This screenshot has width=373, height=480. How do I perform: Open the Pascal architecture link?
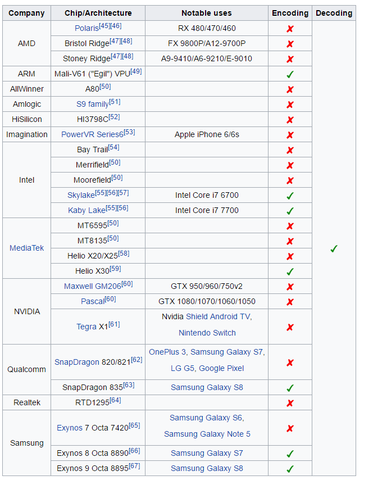(x=93, y=301)
